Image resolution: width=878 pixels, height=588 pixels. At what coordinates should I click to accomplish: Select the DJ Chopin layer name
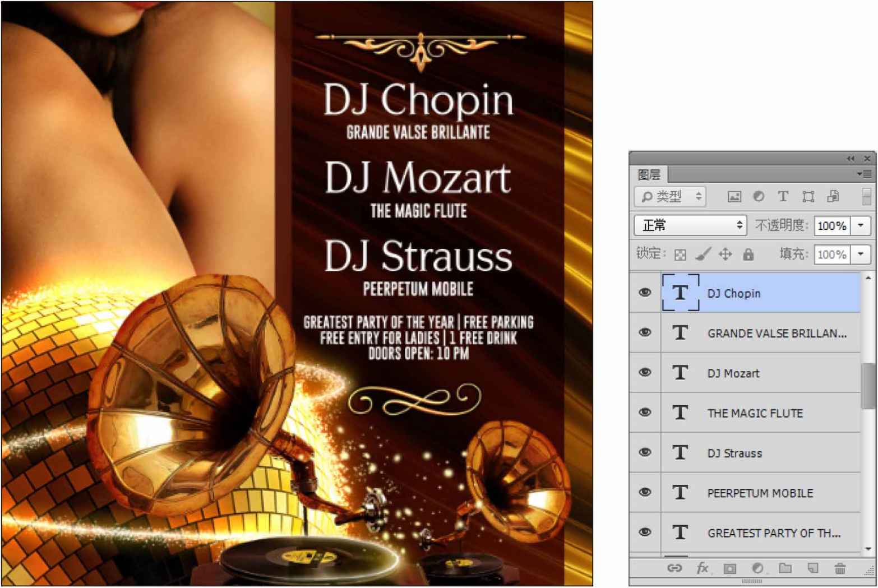(734, 293)
